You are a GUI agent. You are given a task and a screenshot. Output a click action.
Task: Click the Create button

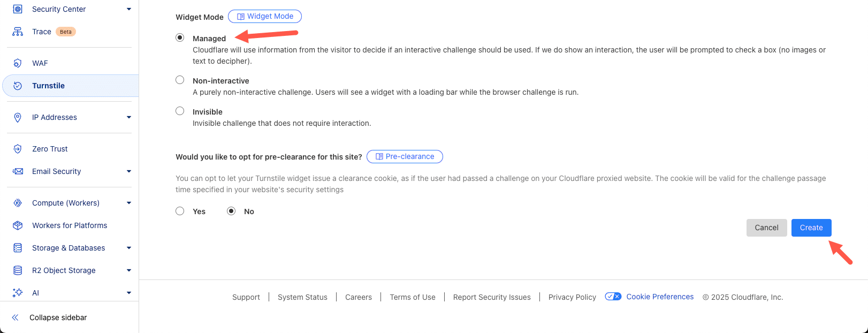coord(811,227)
